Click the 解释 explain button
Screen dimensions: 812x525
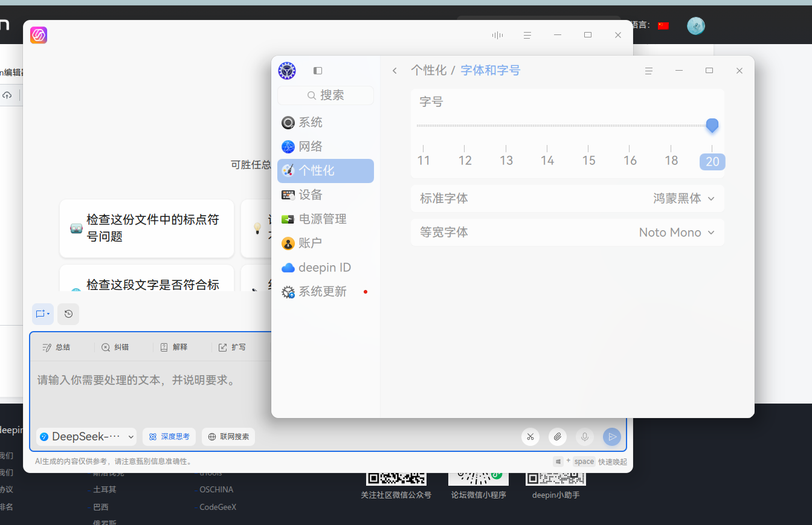point(173,347)
